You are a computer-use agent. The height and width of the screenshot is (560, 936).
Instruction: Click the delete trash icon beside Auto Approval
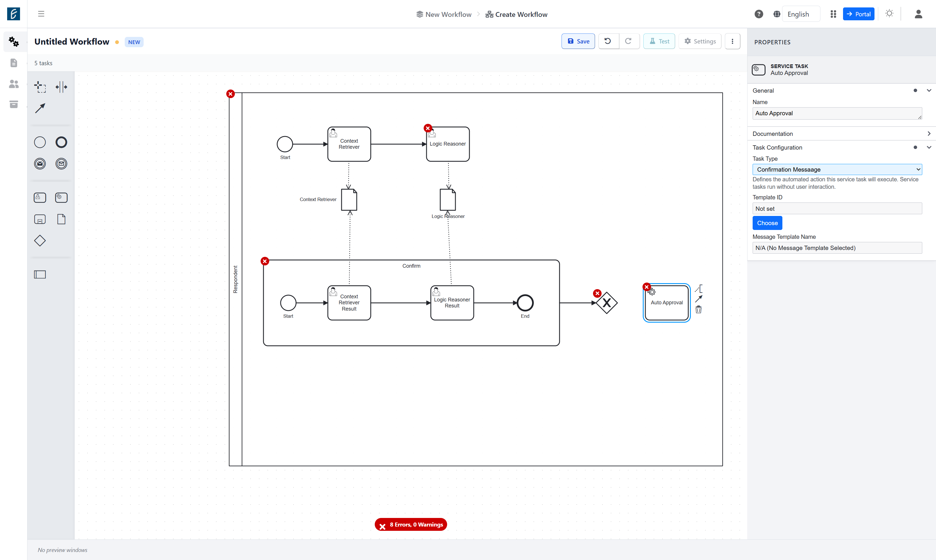tap(699, 310)
